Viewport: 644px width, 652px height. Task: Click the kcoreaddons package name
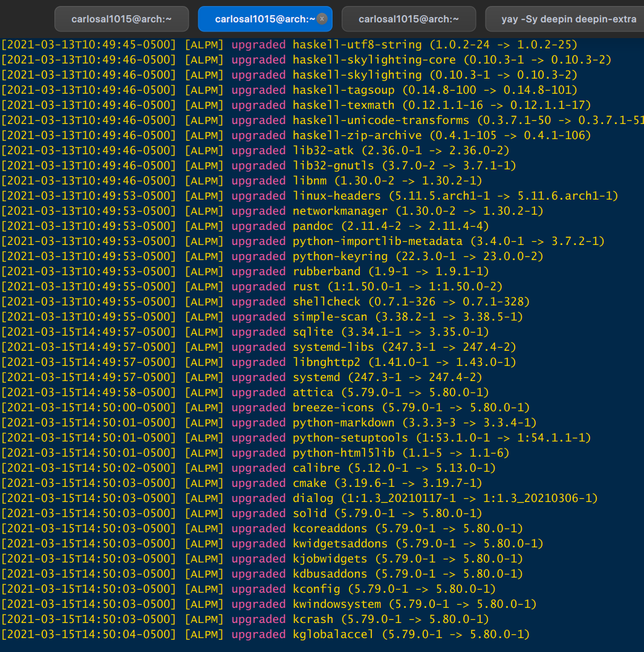[x=330, y=529]
